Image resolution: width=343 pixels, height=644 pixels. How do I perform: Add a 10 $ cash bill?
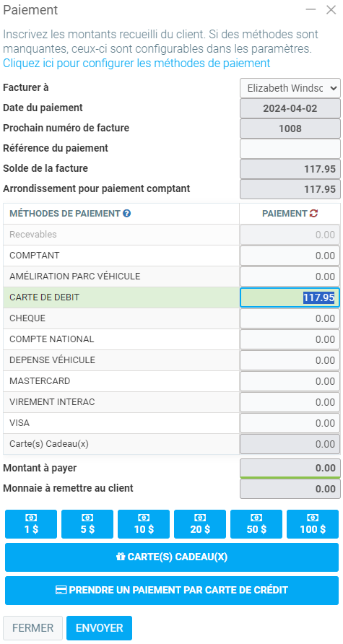click(144, 524)
